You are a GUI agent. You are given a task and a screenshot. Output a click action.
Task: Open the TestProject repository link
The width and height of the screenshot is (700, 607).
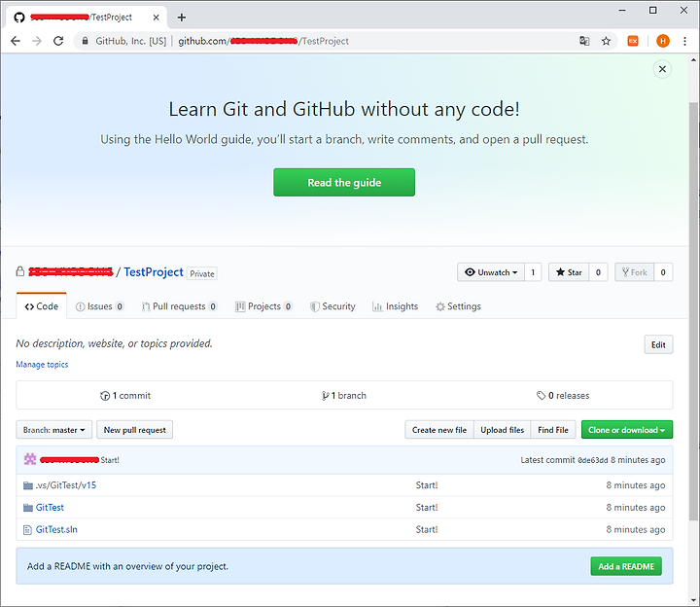click(x=154, y=272)
